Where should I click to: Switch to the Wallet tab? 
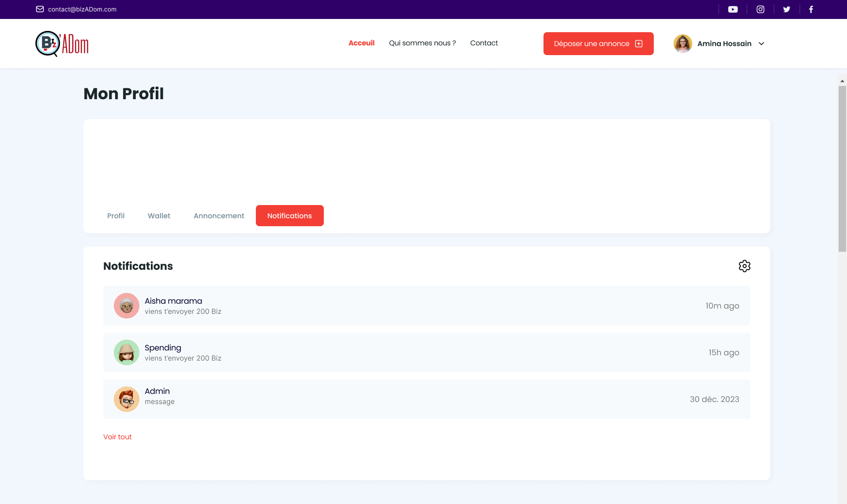[159, 216]
